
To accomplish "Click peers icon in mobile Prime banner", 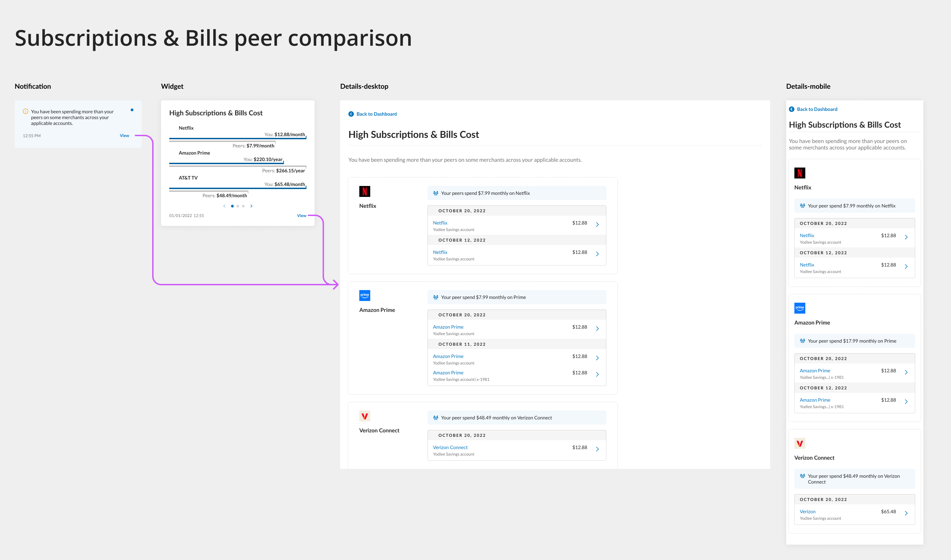I will click(802, 341).
